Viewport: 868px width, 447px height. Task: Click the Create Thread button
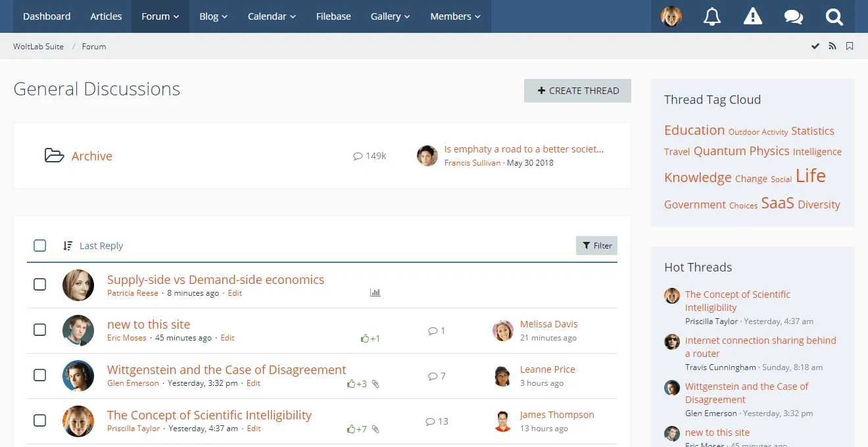tap(577, 91)
